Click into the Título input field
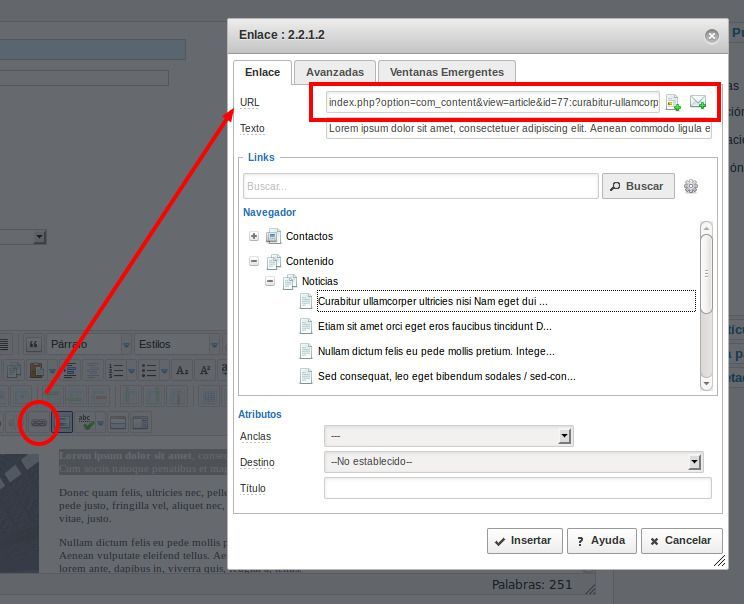The height and width of the screenshot is (604, 744). pyautogui.click(x=518, y=488)
